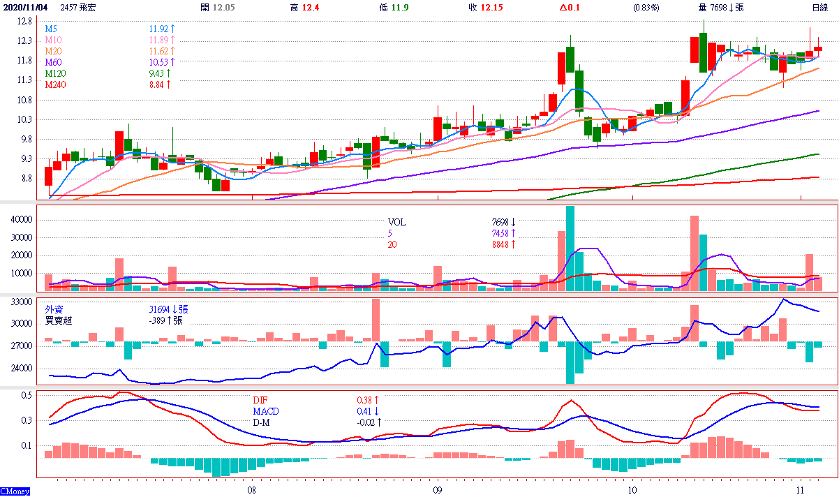839x504 pixels.
Task: Select the M240 moving average label
Action: click(x=55, y=84)
